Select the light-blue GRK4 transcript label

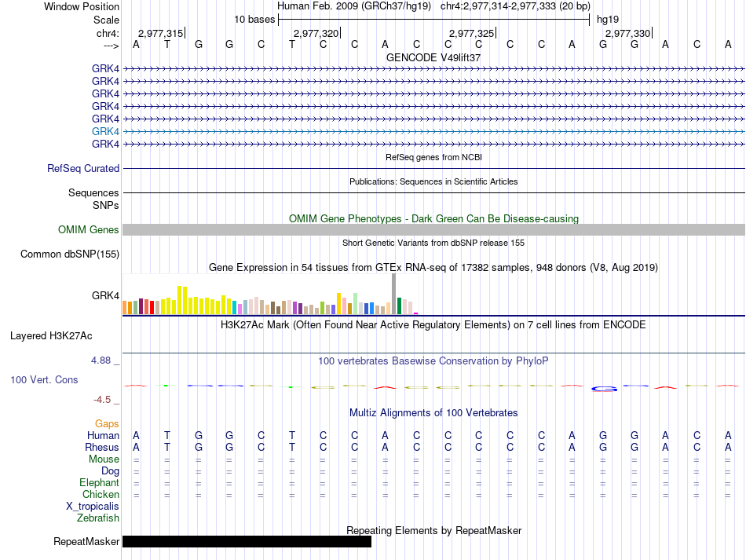[106, 131]
